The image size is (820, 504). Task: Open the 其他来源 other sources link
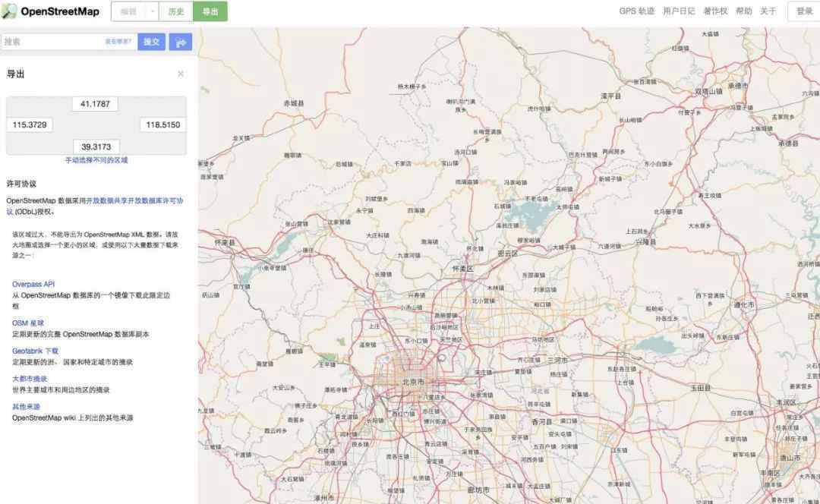click(26, 407)
